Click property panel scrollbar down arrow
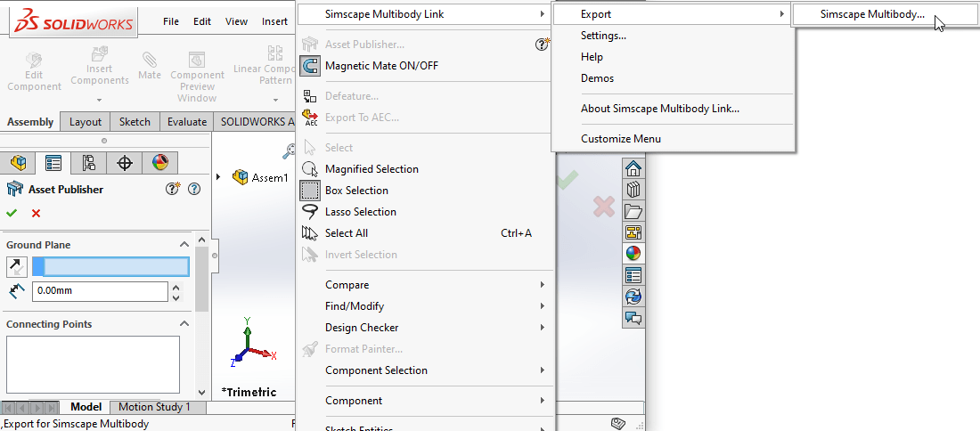 click(x=201, y=393)
